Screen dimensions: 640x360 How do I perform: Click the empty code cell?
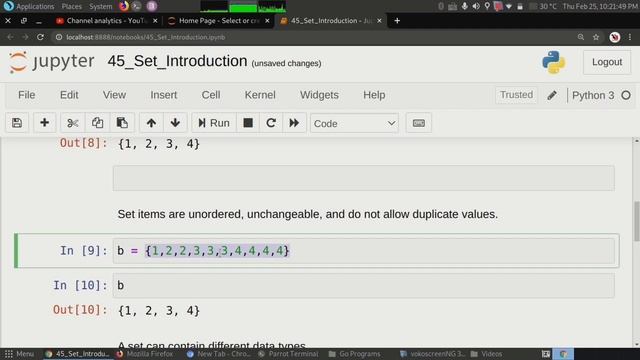(x=364, y=178)
